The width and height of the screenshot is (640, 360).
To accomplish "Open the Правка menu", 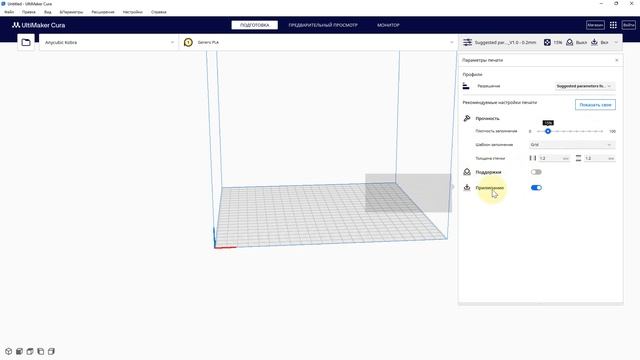I will click(29, 12).
